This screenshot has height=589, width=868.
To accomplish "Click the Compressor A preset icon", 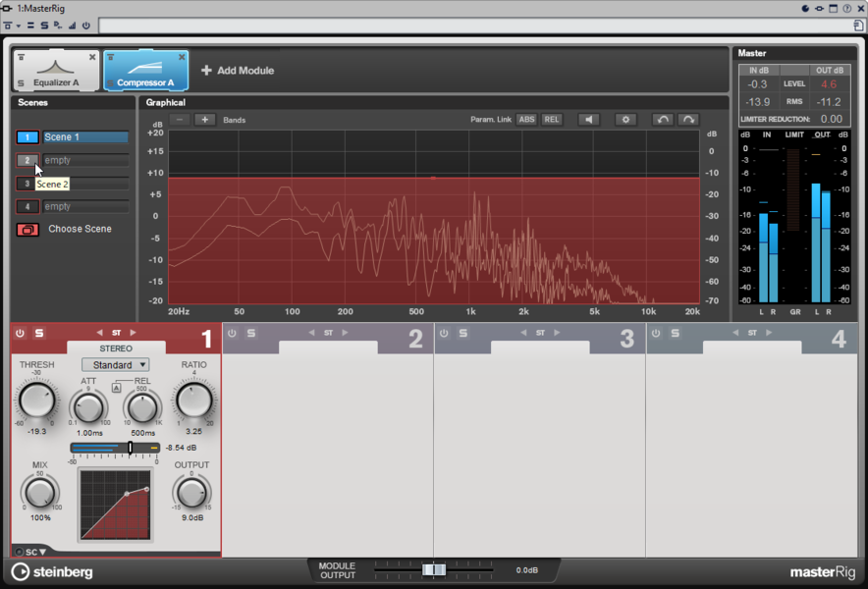I will click(110, 57).
